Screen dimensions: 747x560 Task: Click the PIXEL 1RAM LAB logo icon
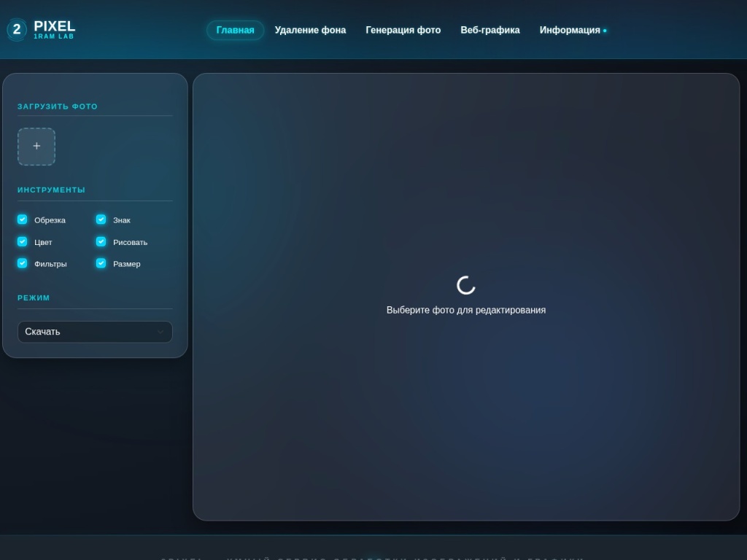(x=15, y=30)
